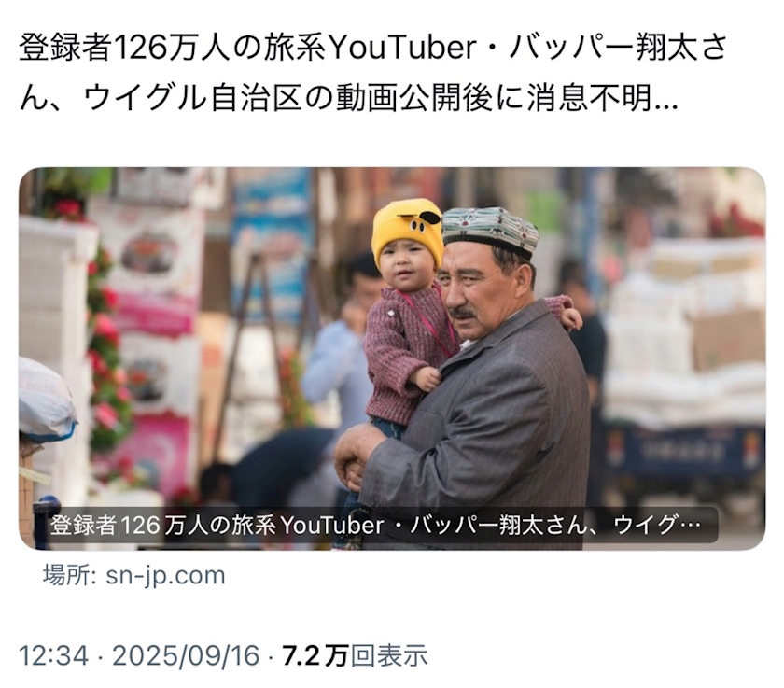Click the 12:34 post timestamp
This screenshot has height=688, width=784.
click(54, 655)
